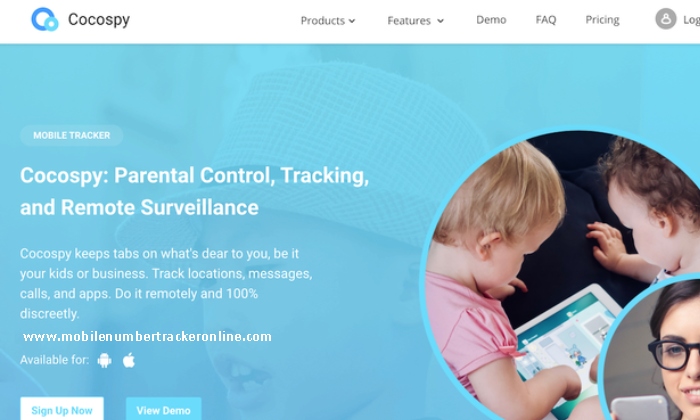700x420 pixels.
Task: Open the FAQ page link
Action: [546, 20]
